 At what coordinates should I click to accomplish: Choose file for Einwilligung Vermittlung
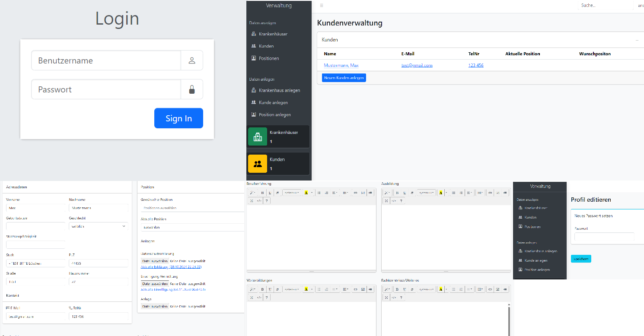tap(155, 283)
